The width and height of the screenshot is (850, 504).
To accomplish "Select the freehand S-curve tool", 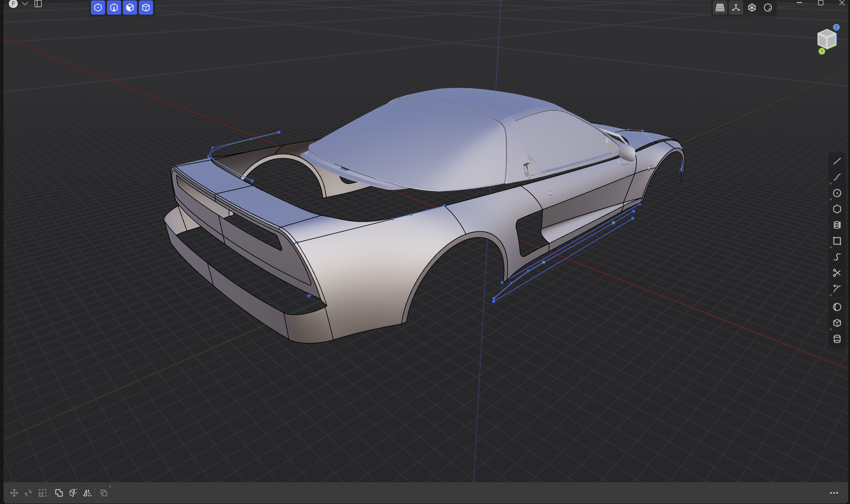I will coord(837,257).
